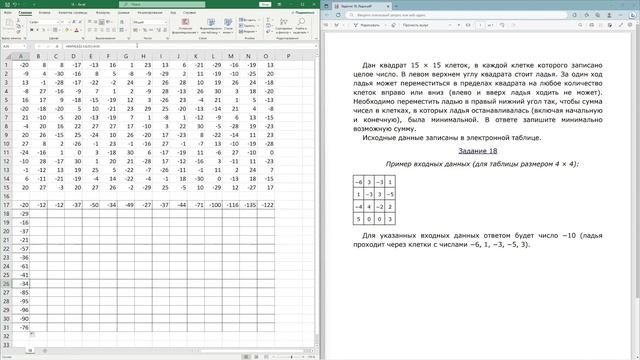Image resolution: width=640 pixels, height=360 pixels.
Task: Add a new sheet with plus button
Action: click(x=44, y=351)
